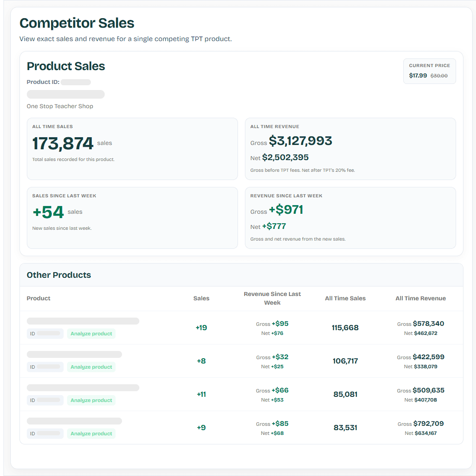This screenshot has width=476, height=476.
Task: Click Analyze product in the 115,668 sales row
Action: pyautogui.click(x=91, y=333)
